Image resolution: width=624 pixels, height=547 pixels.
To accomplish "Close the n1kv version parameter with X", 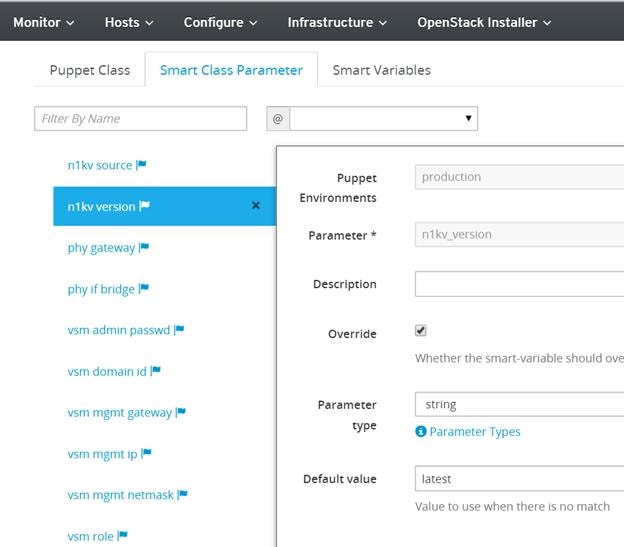I will click(256, 205).
